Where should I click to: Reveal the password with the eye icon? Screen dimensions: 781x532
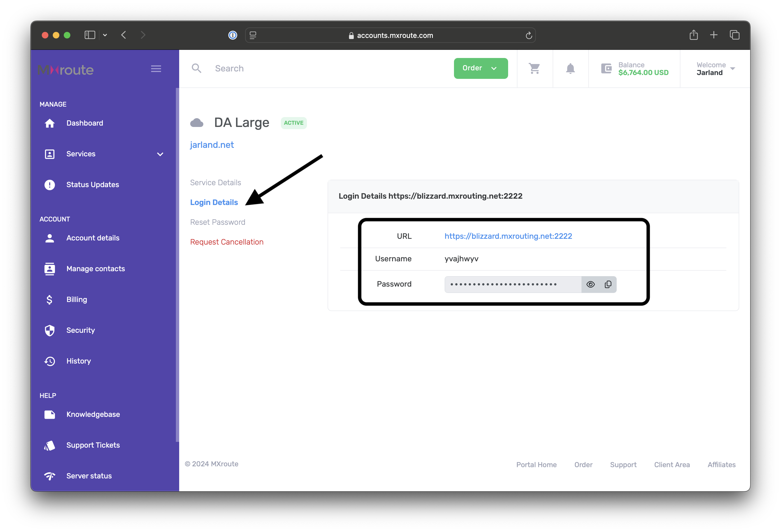(591, 285)
